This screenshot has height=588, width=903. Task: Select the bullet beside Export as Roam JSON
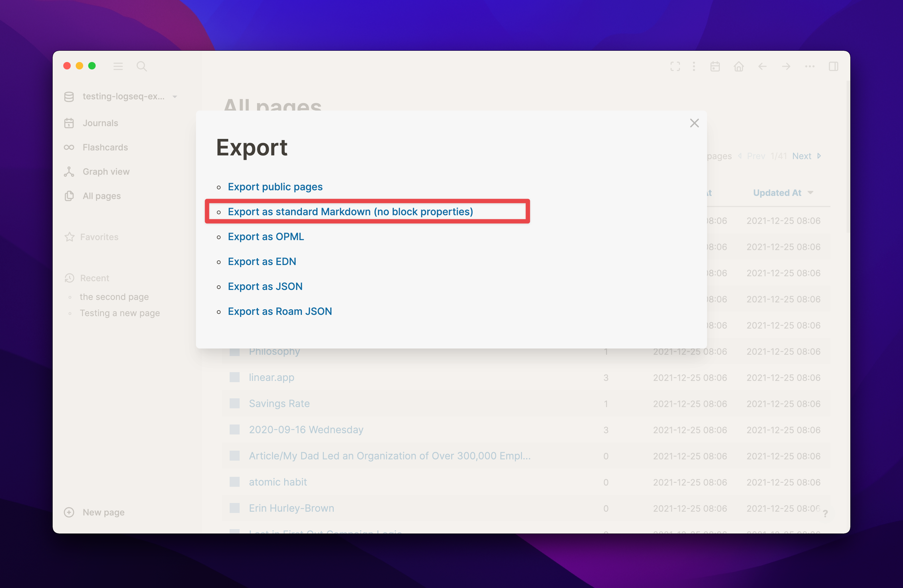[219, 312]
